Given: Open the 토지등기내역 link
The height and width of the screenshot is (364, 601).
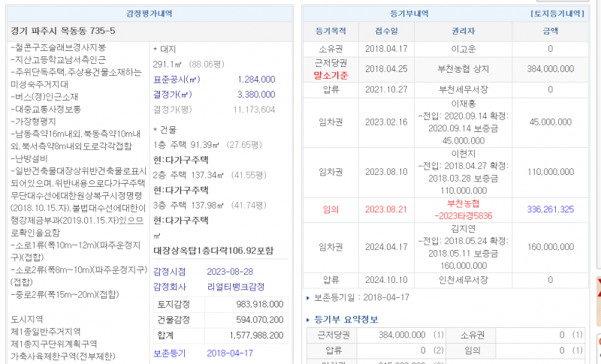Looking at the screenshot, I should pos(557,14).
